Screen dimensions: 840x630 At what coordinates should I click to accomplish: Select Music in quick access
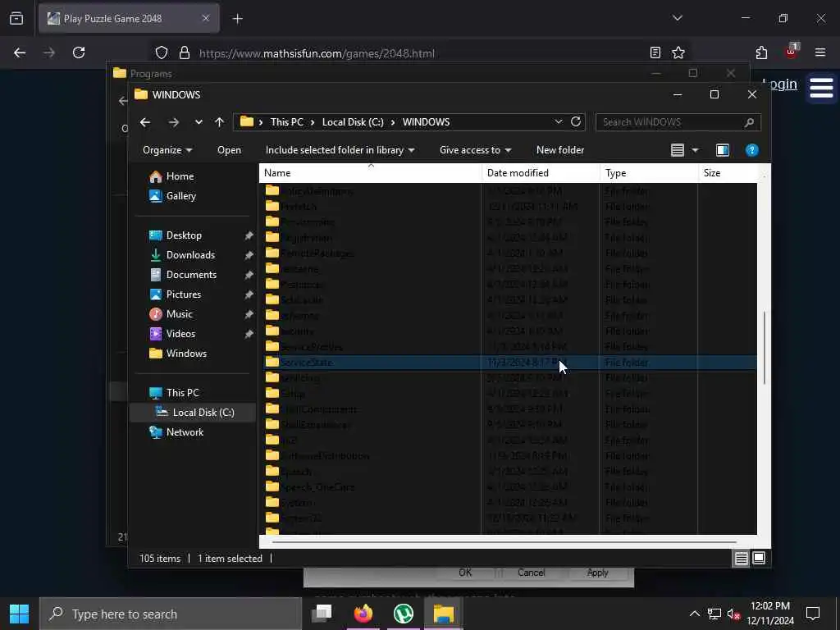coord(179,314)
